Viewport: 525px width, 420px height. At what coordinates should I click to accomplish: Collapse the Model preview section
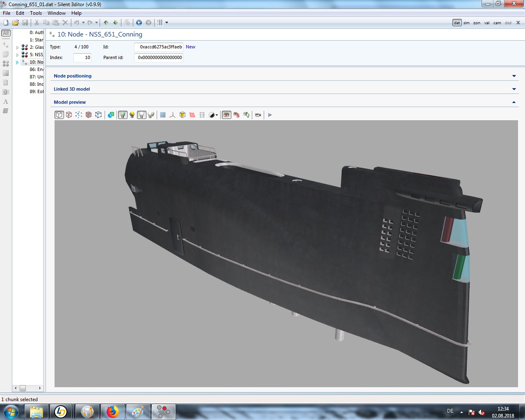tap(514, 102)
